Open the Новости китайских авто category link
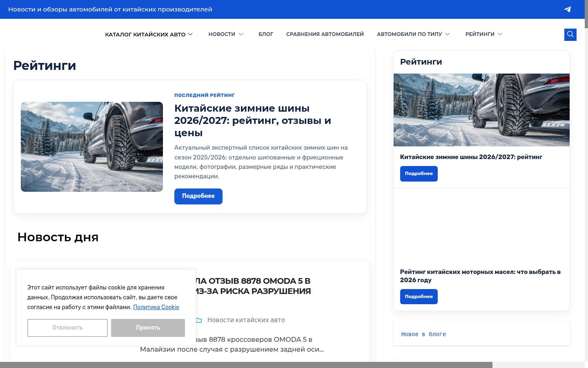588x368 pixels. 246,320
